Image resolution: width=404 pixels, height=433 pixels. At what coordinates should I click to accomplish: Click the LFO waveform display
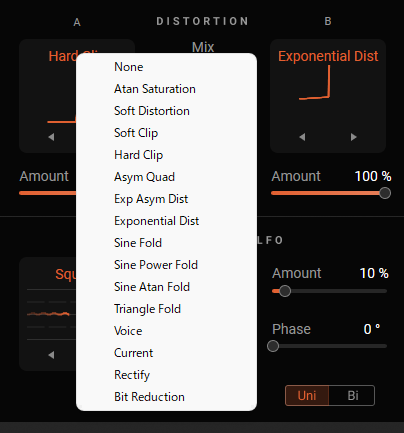point(51,314)
